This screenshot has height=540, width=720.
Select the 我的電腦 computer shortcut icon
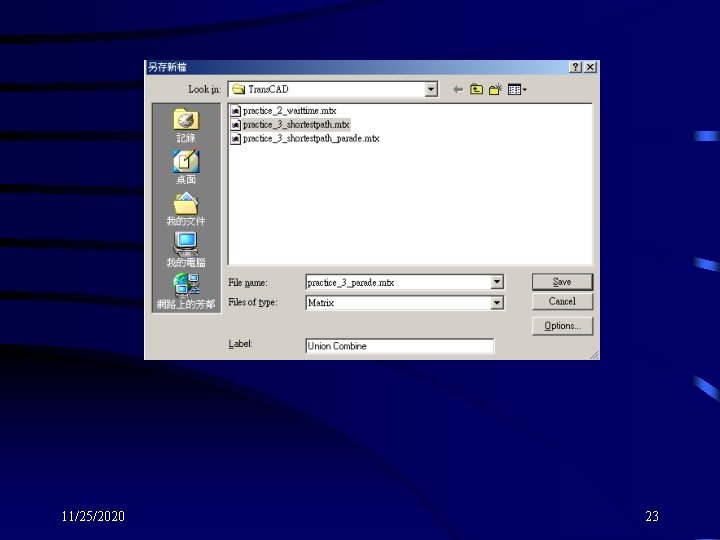[x=186, y=244]
